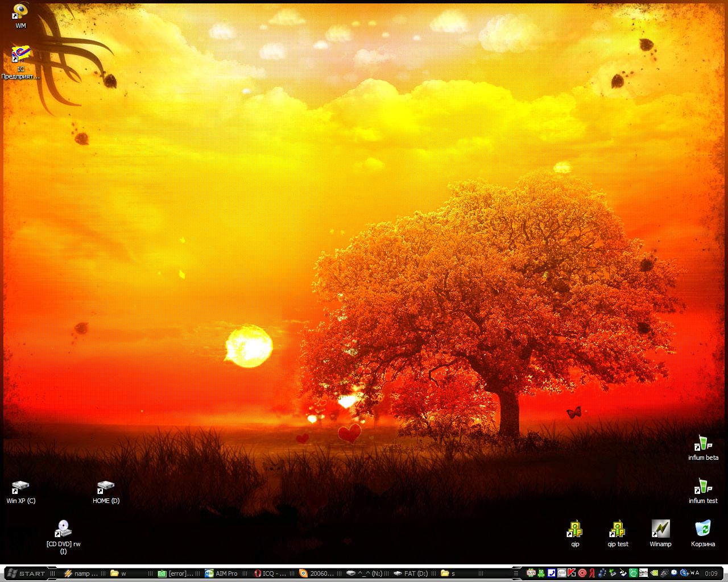Select the HOME (D) drive shortcut
This screenshot has width=728, height=582.
point(106,488)
